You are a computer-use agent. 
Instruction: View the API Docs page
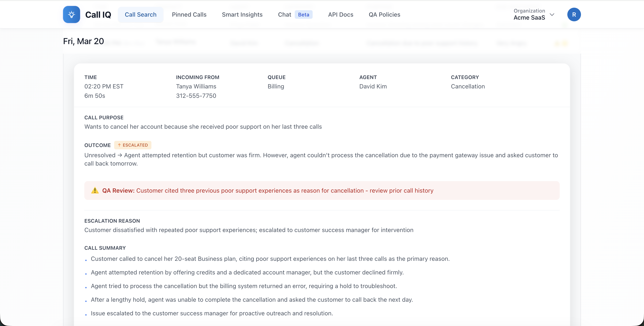pos(341,14)
